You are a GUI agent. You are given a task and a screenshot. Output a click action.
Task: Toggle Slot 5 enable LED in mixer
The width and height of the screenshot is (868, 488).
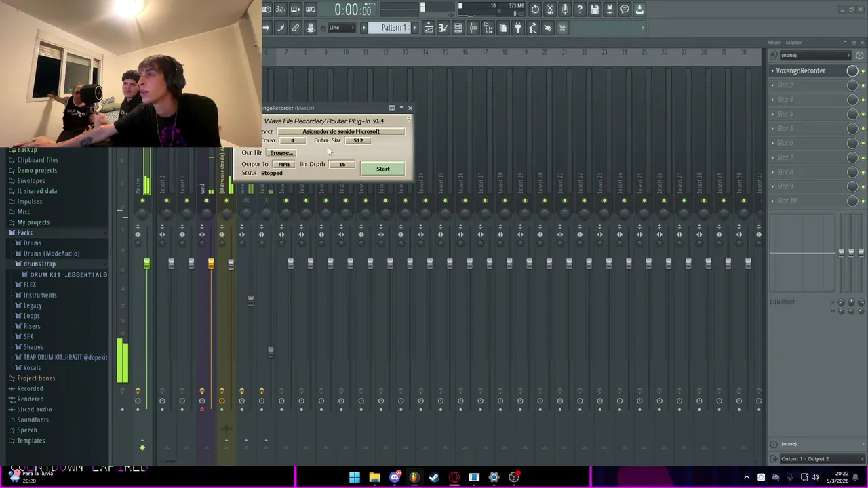coord(863,129)
